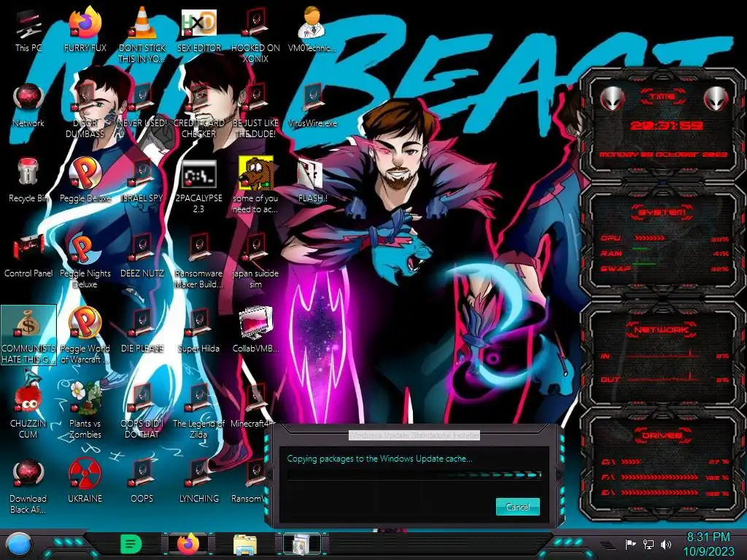Open the volume speaker tray icon
Viewport: 747px width, 560px height.
click(666, 544)
